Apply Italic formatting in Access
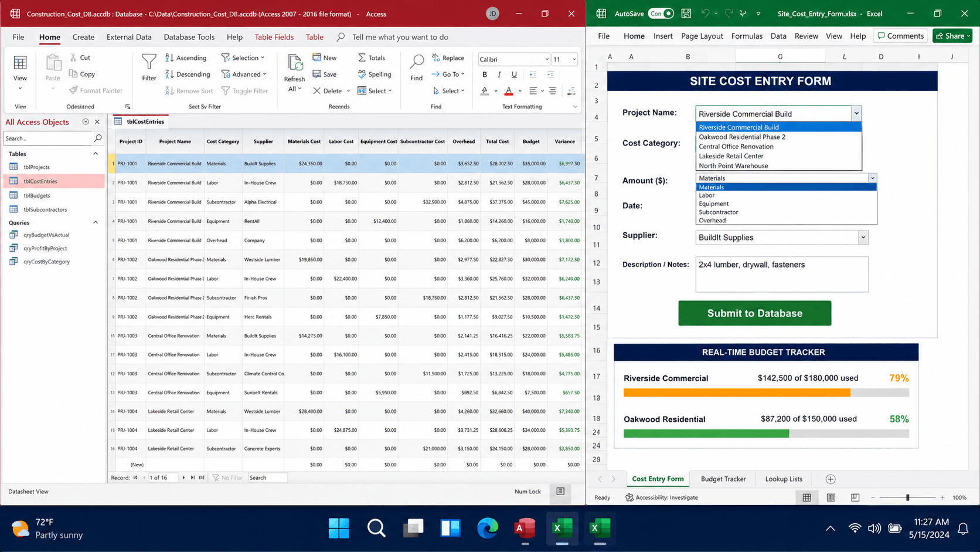 499,74
